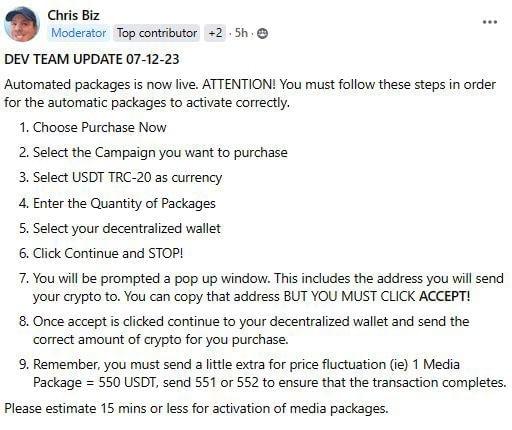Select the DEV TEAM UPDATE 07-12-23 heading
The height and width of the screenshot is (430, 512).
pyautogui.click(x=92, y=59)
